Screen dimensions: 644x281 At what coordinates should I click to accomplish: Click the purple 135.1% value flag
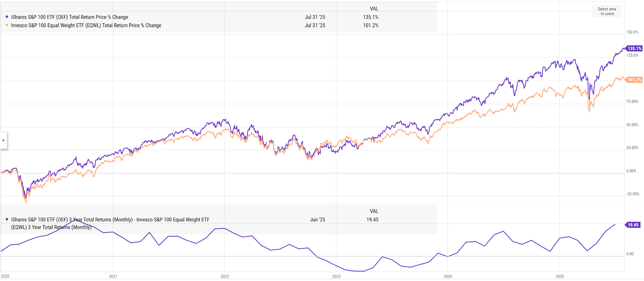634,48
